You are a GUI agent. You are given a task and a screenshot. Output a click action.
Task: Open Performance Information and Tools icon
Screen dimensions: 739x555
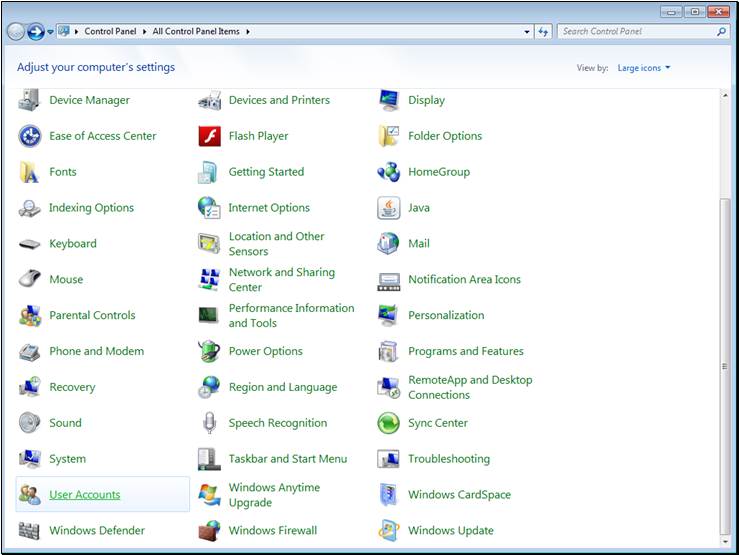(208, 315)
